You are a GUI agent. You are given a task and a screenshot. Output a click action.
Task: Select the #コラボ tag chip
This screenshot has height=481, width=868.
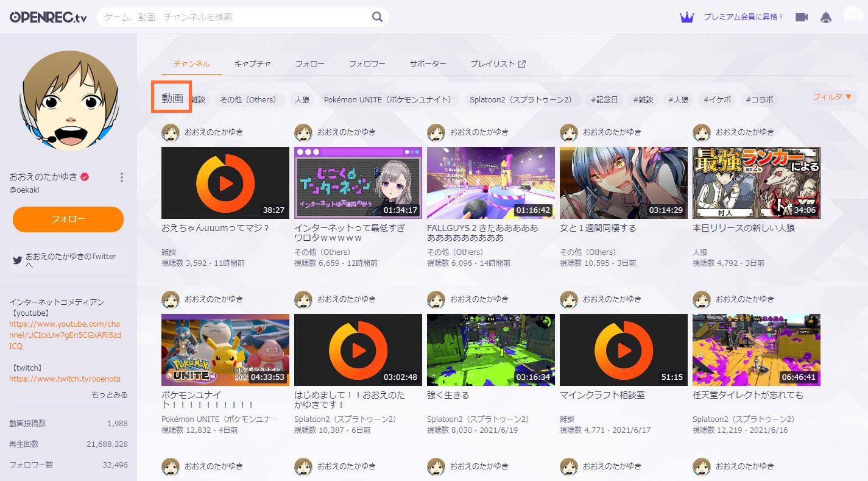tap(760, 100)
